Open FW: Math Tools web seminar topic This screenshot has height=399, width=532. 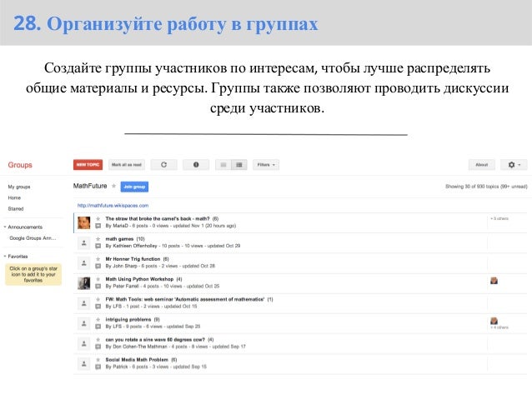tap(185, 299)
